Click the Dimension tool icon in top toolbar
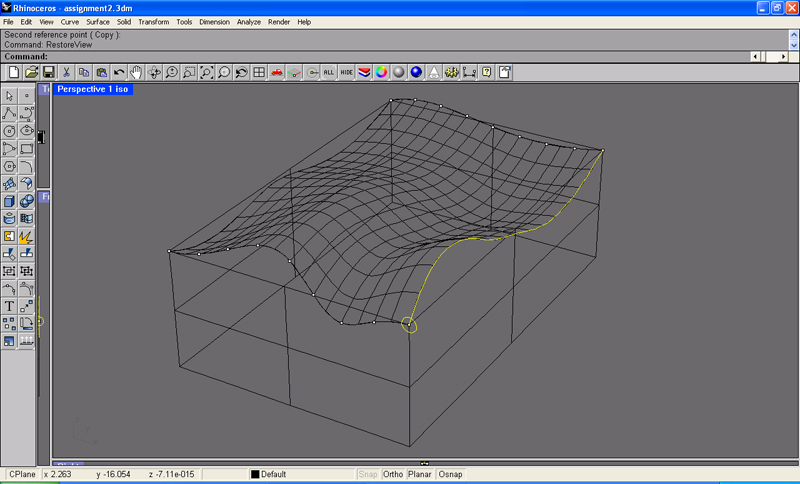Viewport: 800px width, 484px height. point(469,72)
